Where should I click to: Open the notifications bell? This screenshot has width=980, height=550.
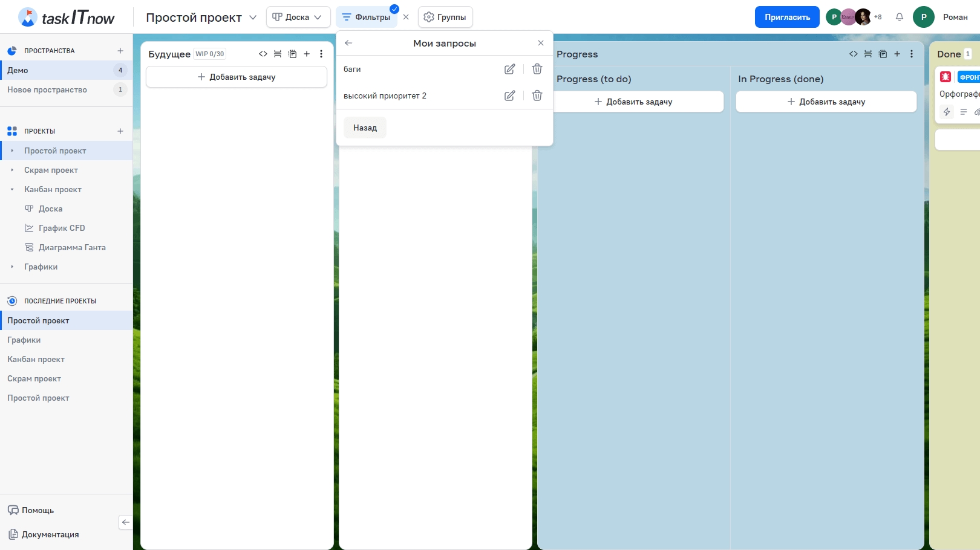click(900, 17)
